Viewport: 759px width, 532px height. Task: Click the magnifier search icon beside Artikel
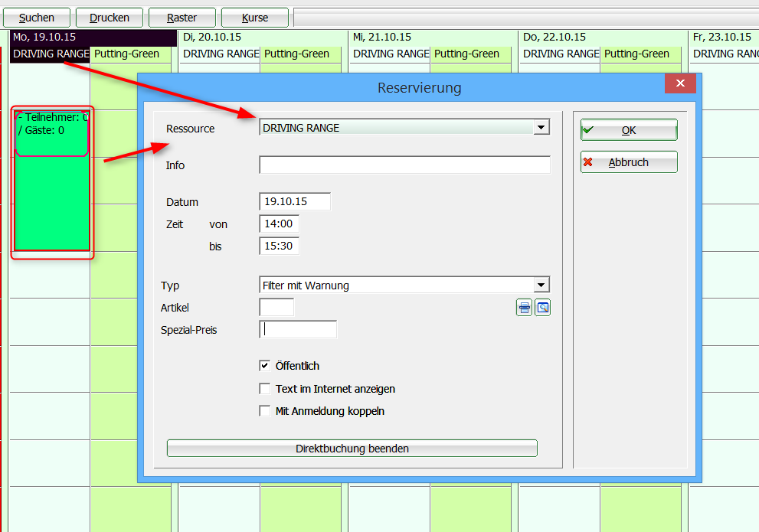pyautogui.click(x=542, y=308)
